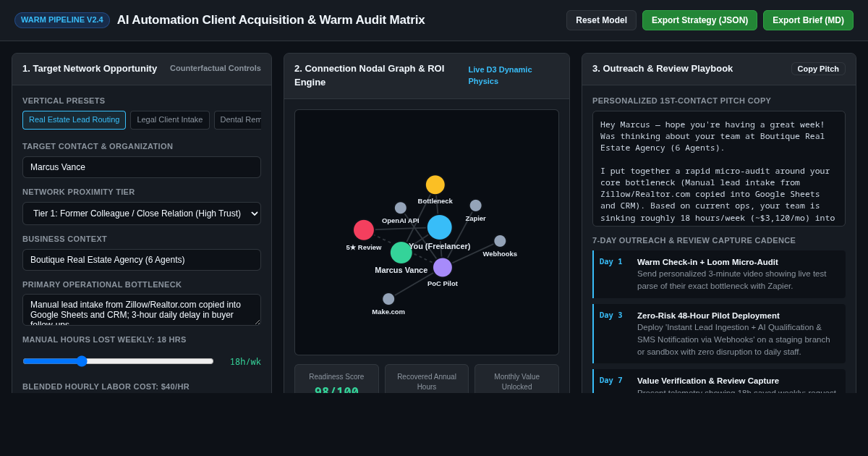Export Strategy as JSON
Image resolution: width=868 pixels, height=456 pixels.
(x=699, y=20)
